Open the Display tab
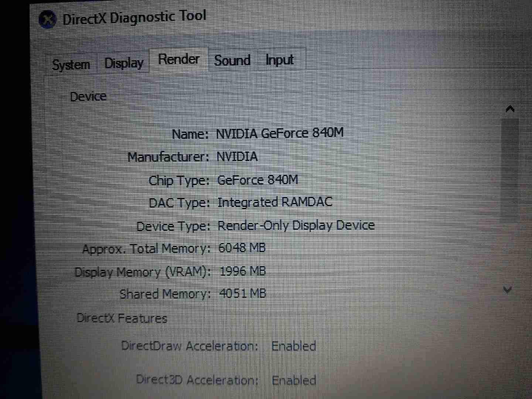Viewport: 532px width, 399px height. click(x=123, y=63)
